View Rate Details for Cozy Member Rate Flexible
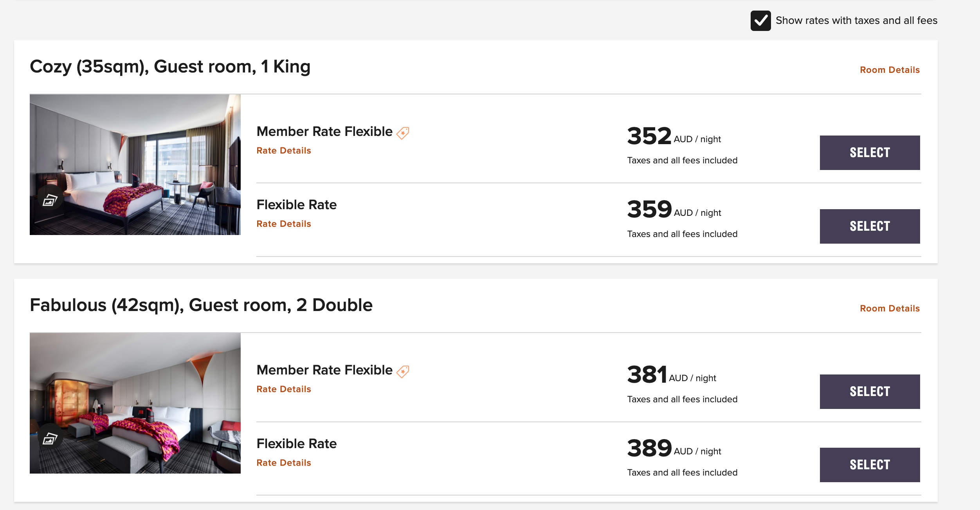 click(x=284, y=151)
